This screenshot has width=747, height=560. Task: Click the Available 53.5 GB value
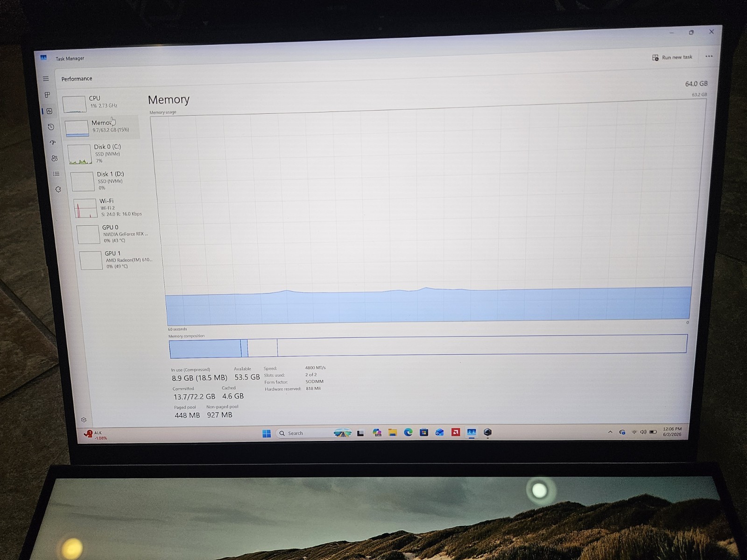point(247,377)
